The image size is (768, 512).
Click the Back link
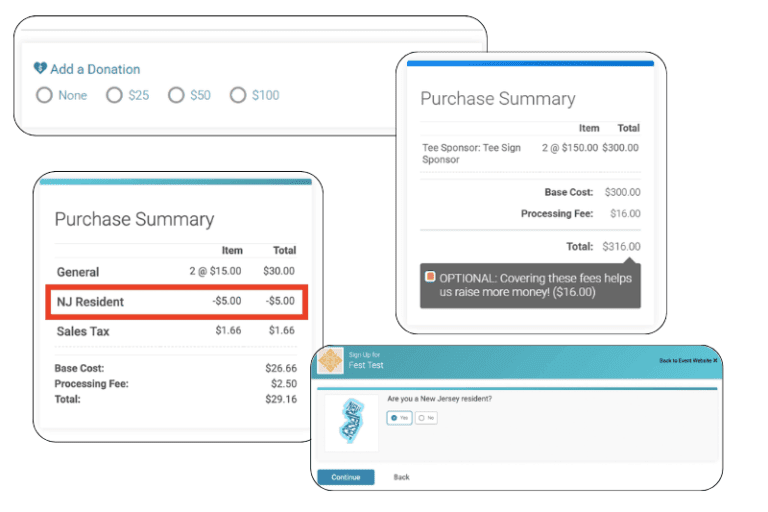pyautogui.click(x=401, y=477)
